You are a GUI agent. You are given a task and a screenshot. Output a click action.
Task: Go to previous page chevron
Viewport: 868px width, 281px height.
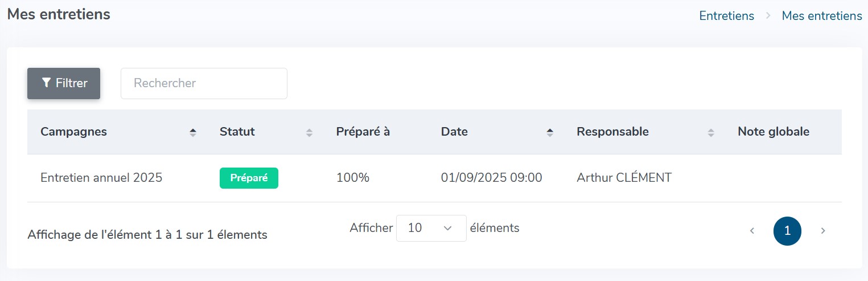pos(752,231)
